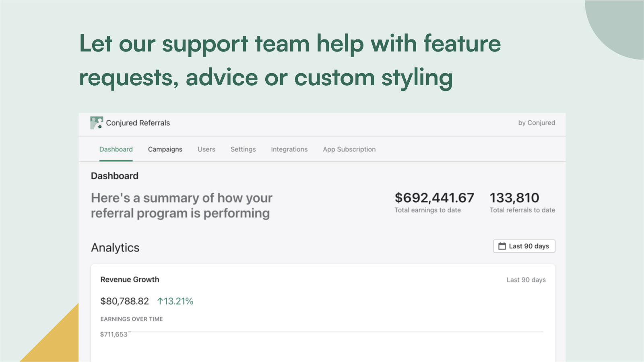Go to the Settings tab

(243, 149)
